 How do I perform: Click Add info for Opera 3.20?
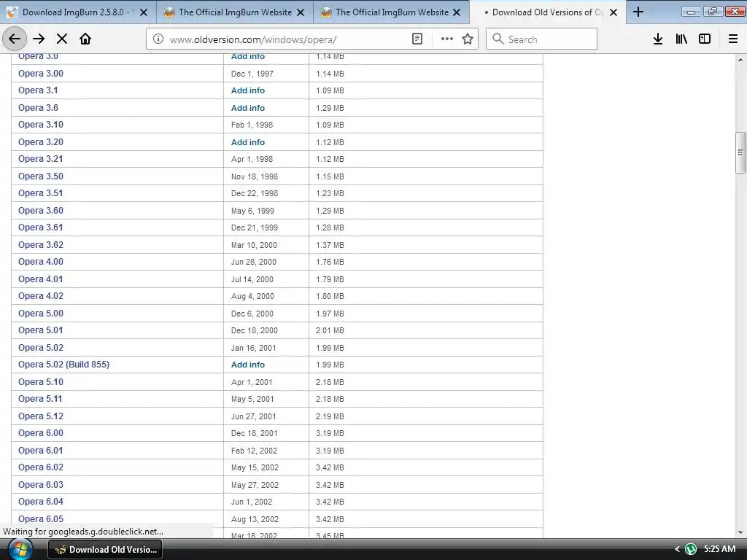point(248,142)
